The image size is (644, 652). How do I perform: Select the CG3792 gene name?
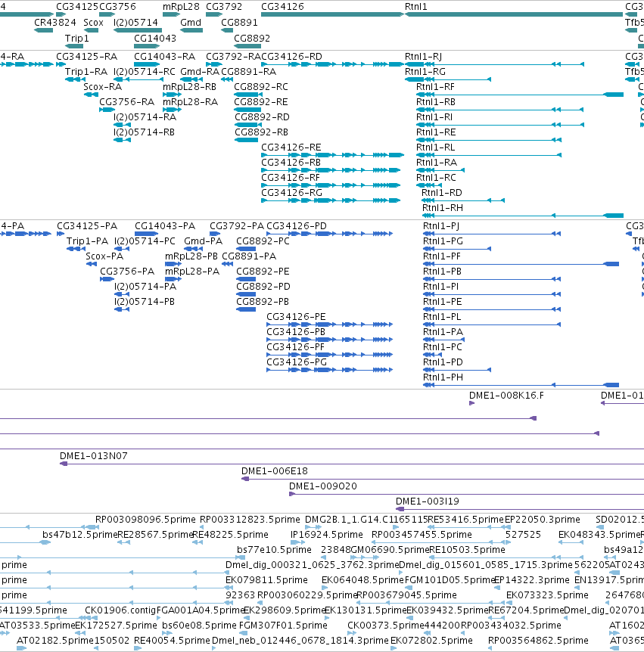point(224,7)
